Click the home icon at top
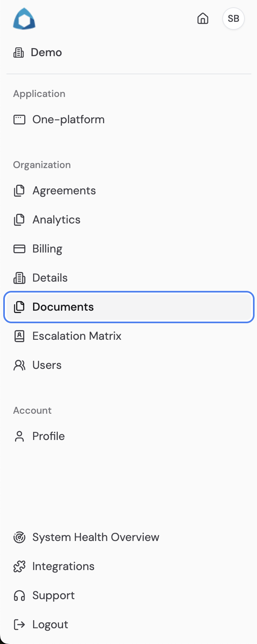Screen dimensions: 257x644 pyautogui.click(x=203, y=19)
